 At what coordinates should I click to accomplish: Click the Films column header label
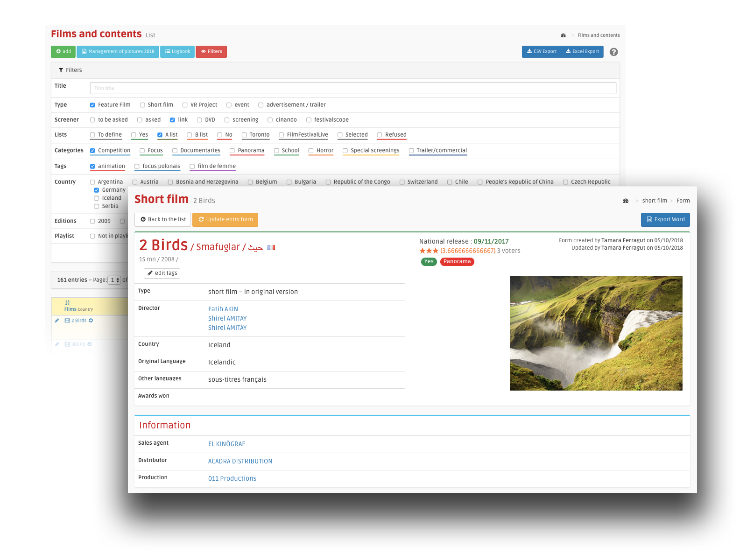point(70,309)
